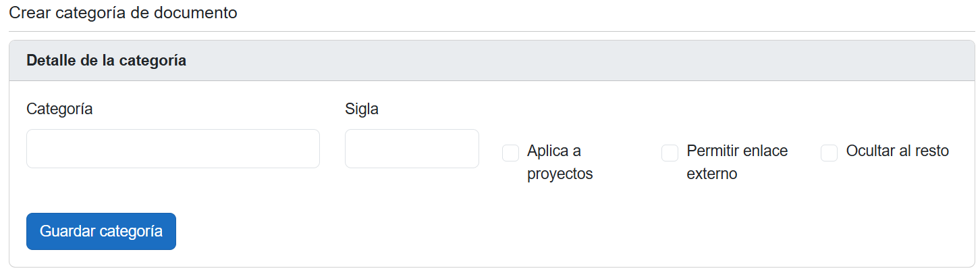This screenshot has height=275, width=980.
Task: Check the Permitir enlace externo box
Action: pos(670,153)
